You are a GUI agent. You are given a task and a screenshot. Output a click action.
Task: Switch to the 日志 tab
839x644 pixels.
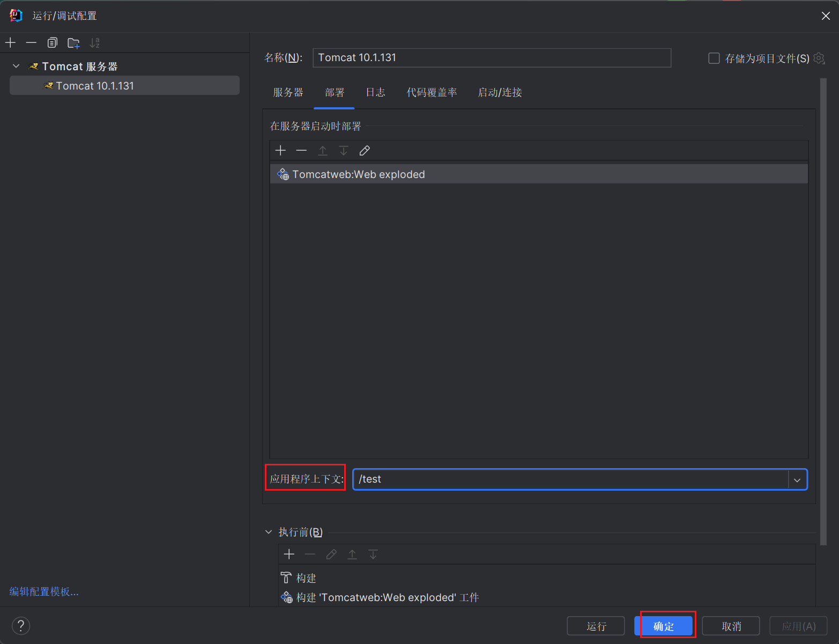(375, 93)
